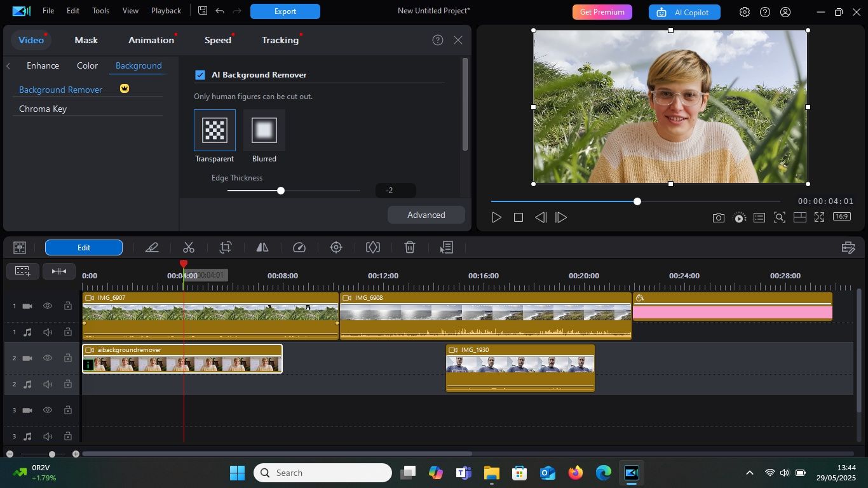Open the Playback menu

coord(165,10)
